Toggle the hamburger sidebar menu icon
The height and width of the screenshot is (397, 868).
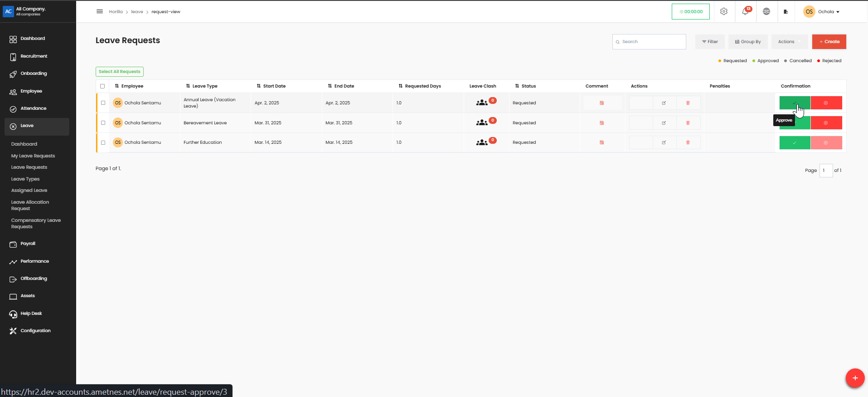[100, 11]
